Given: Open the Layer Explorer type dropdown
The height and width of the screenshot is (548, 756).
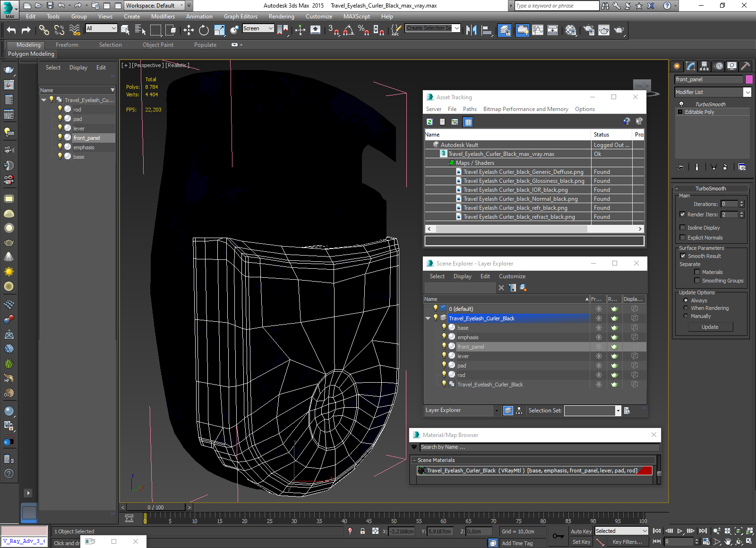Looking at the screenshot, I should click(497, 411).
